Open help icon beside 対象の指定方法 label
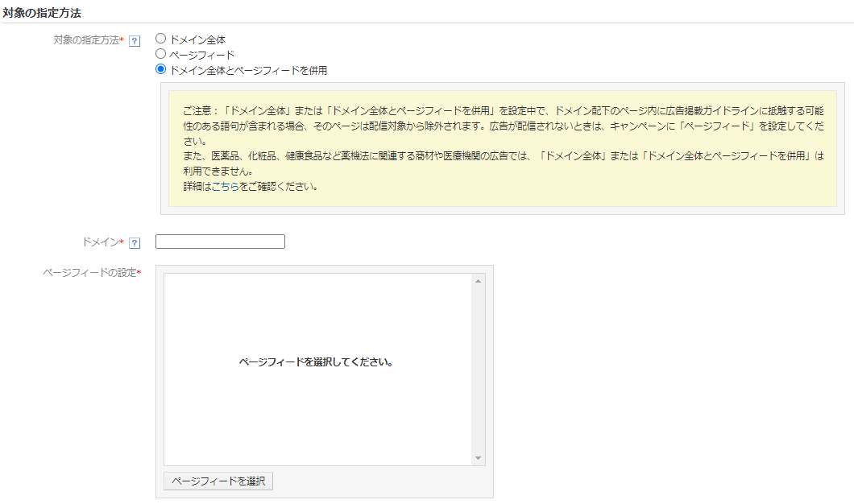Screen dimensions: 854x504 click(x=135, y=40)
